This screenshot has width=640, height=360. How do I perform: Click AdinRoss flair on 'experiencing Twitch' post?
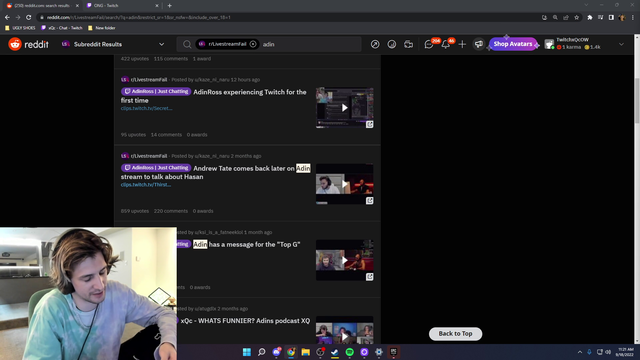[x=156, y=91]
